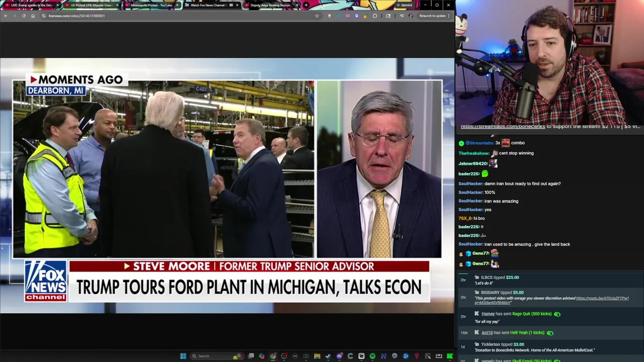Open Steam from the taskbar
Screen dimensions: 644x362
[328, 356]
